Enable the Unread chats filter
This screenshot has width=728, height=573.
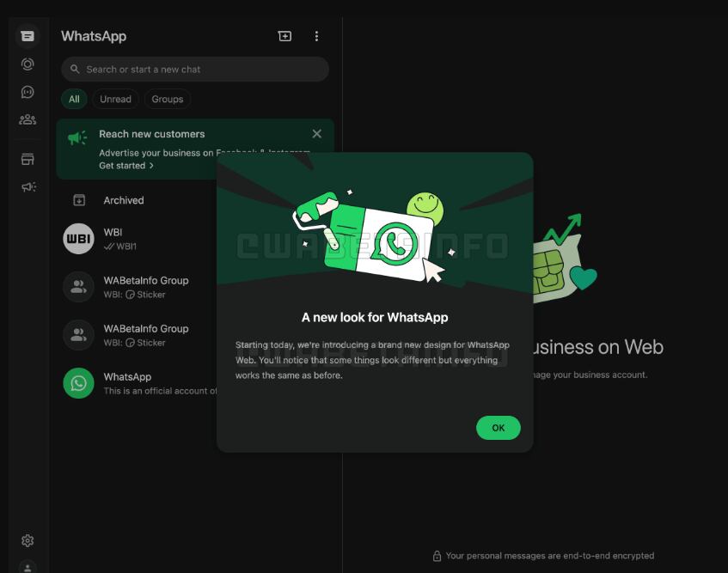(x=115, y=99)
